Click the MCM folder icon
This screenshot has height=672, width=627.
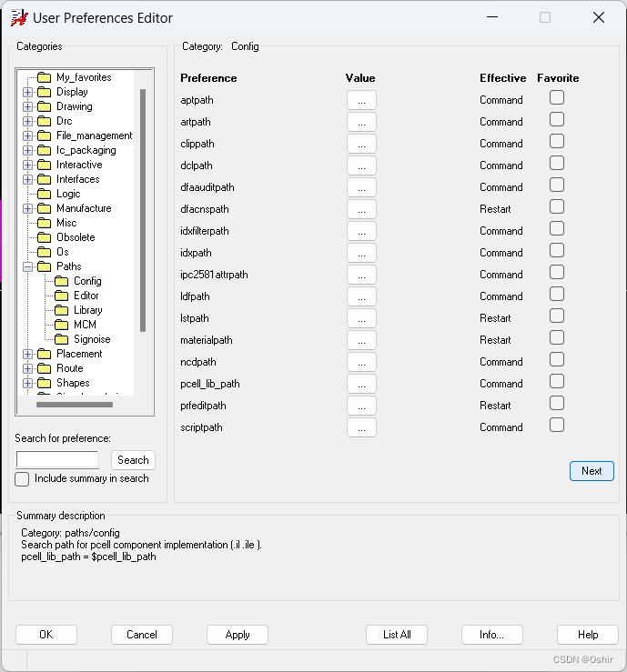61,325
